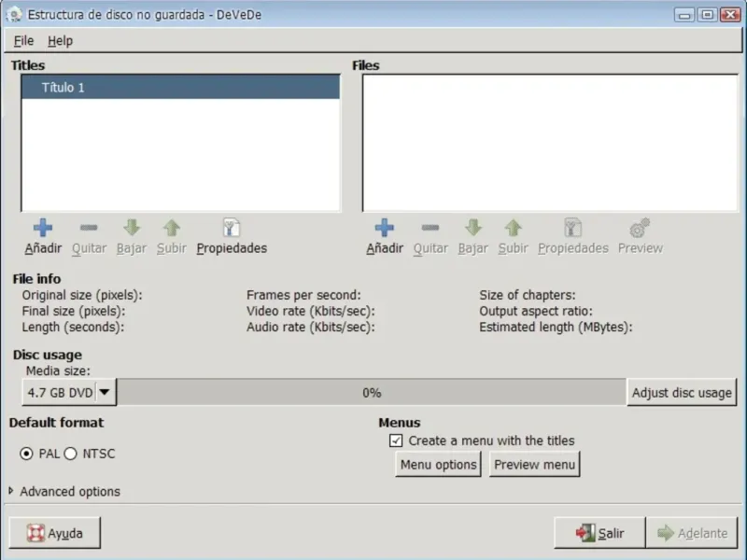Open title Propiedades under Titles list

click(x=232, y=237)
